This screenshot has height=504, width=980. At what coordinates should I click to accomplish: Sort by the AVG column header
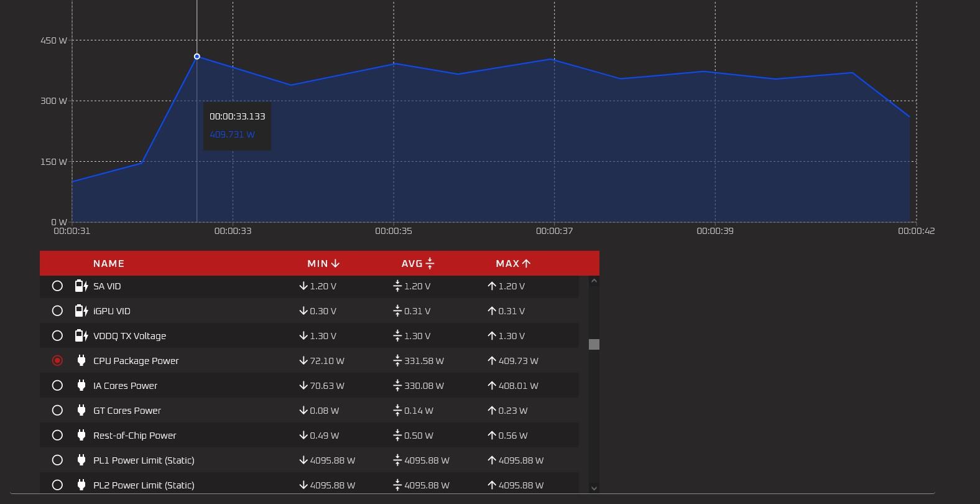pyautogui.click(x=417, y=264)
